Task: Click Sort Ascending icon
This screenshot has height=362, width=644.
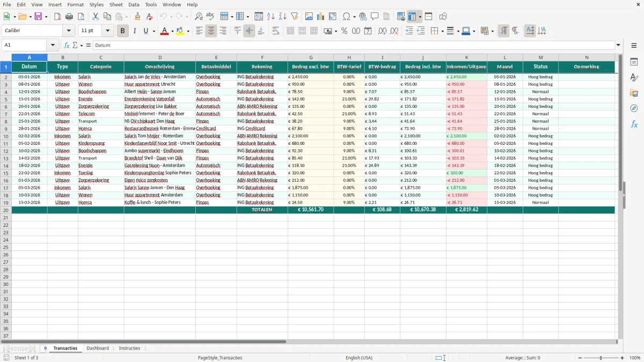Action: (271, 17)
